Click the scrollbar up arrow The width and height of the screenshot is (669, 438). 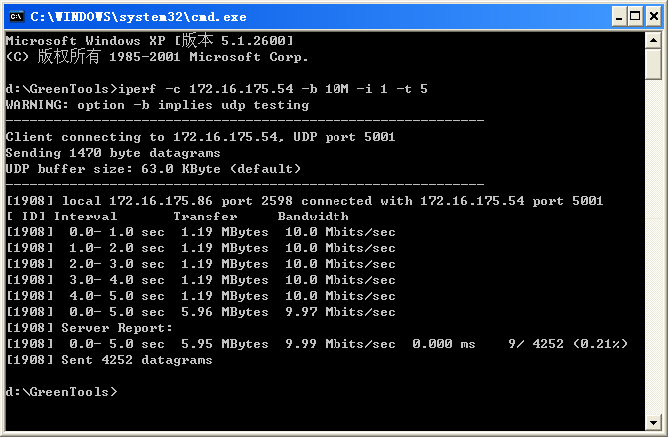(x=653, y=41)
